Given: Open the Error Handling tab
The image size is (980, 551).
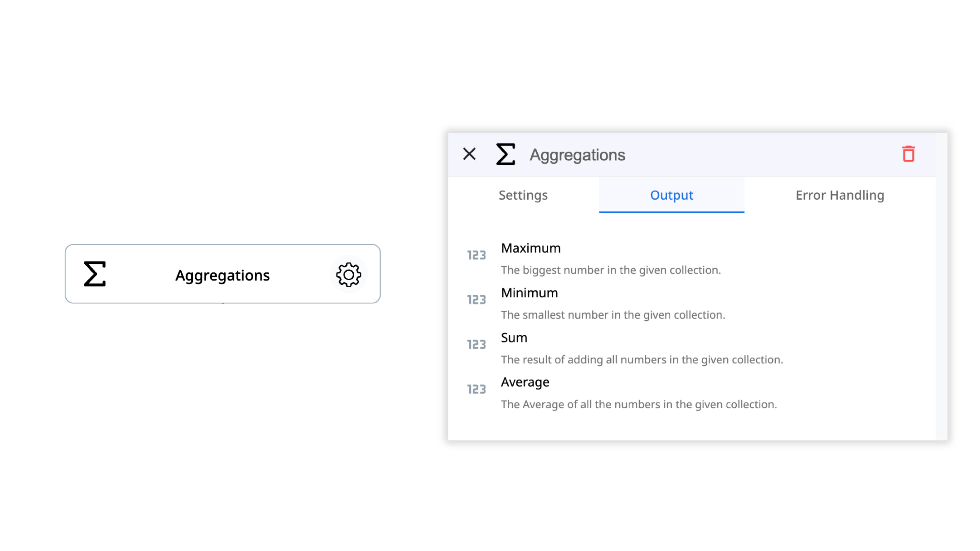Looking at the screenshot, I should [840, 195].
